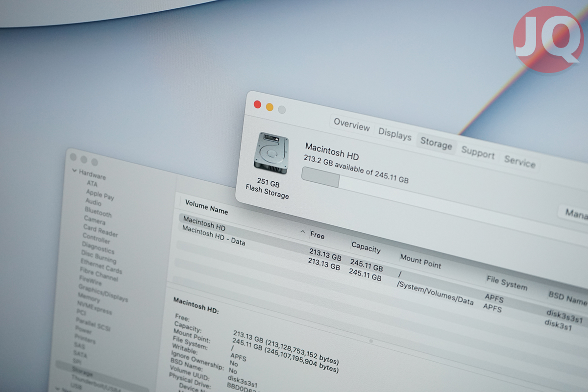This screenshot has width=588, height=392.
Task: Click the Macintosh HD title beside the drive icon
Action: pos(332,150)
